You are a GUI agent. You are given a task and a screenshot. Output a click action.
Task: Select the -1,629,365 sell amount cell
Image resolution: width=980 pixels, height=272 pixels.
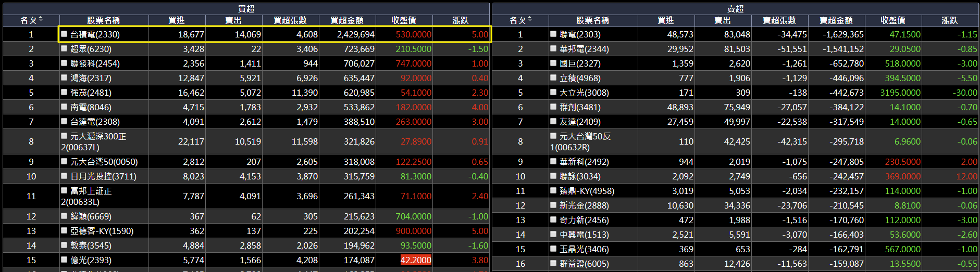(x=836, y=34)
